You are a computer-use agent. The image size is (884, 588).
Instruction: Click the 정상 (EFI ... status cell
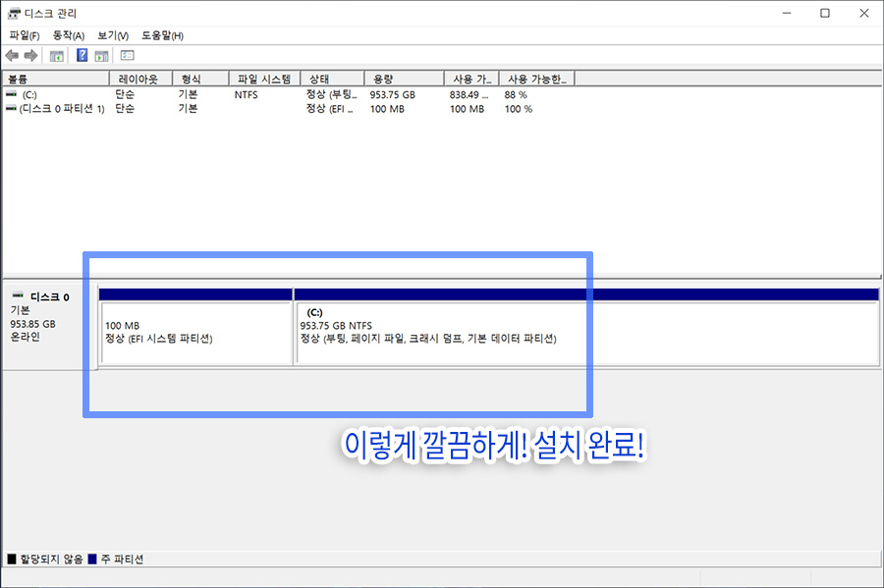click(x=330, y=109)
